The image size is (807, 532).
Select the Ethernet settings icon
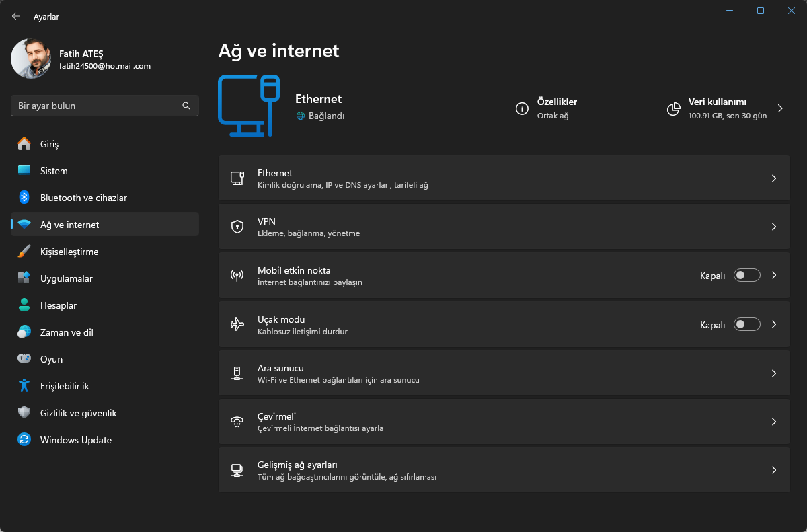tap(237, 178)
